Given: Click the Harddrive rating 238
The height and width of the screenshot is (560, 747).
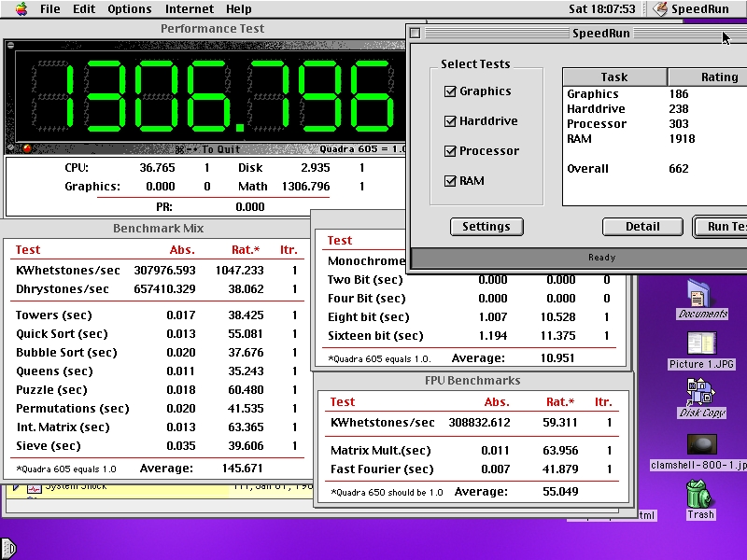Looking at the screenshot, I should [679, 109].
